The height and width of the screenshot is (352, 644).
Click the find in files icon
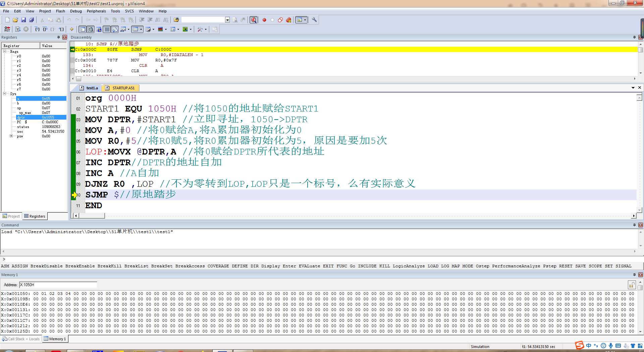176,20
